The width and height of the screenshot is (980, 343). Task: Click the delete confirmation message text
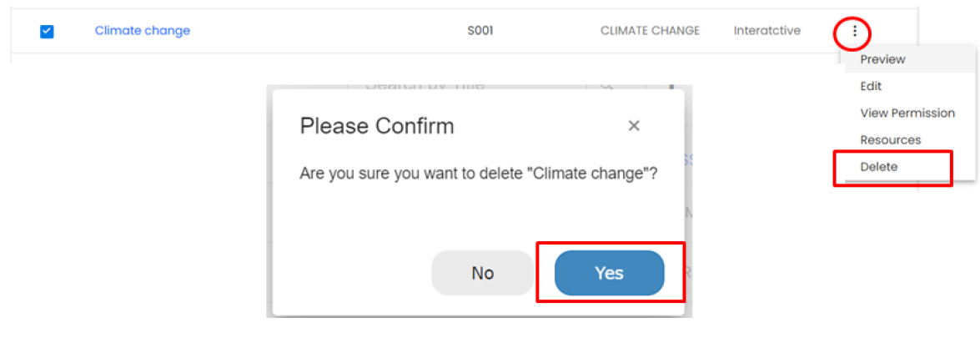point(478,175)
